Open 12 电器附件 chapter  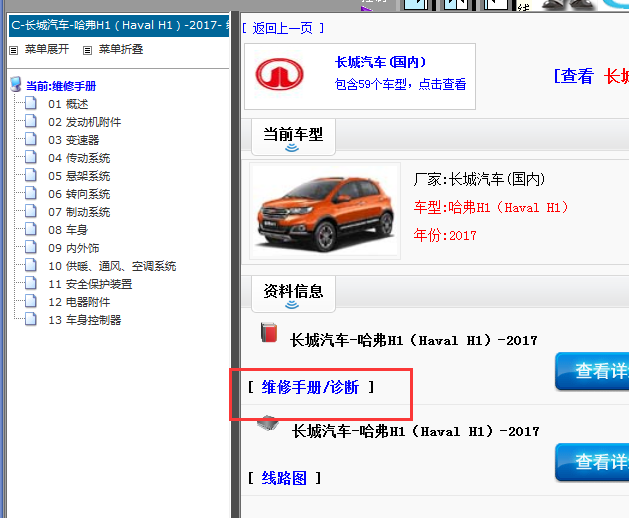[x=79, y=302]
